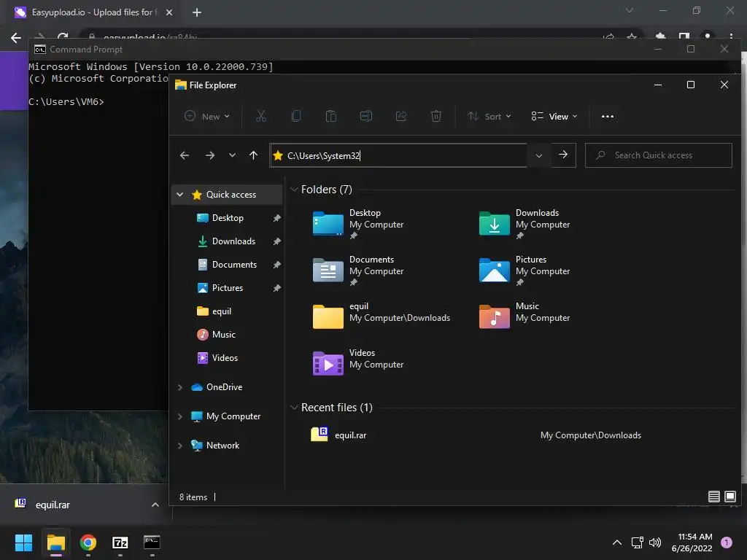
Task: Collapse the Recent files (1) group
Action: (294, 408)
